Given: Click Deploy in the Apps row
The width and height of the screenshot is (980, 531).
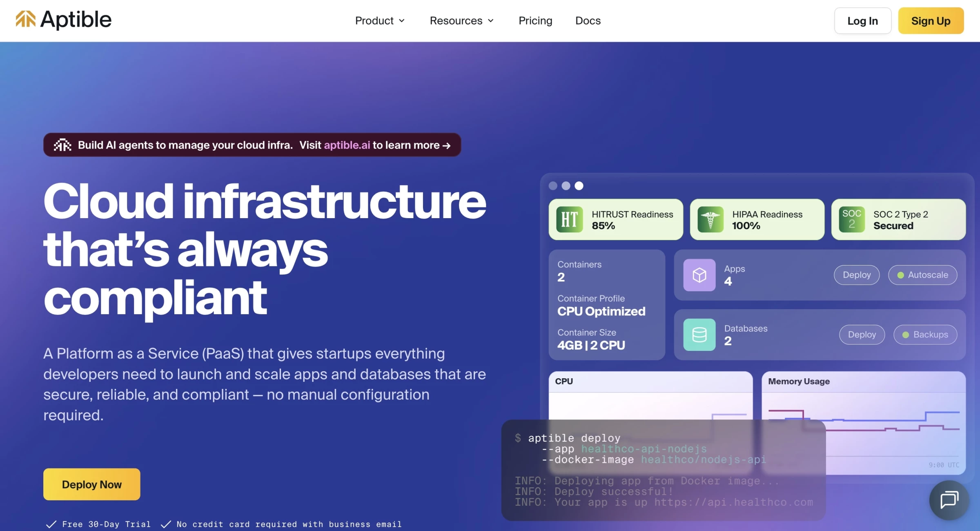Looking at the screenshot, I should [857, 275].
